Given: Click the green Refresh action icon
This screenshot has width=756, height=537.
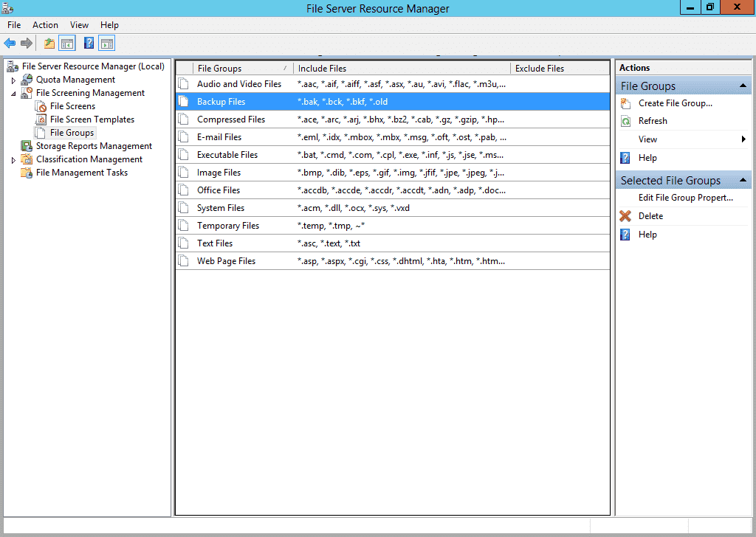Looking at the screenshot, I should (625, 121).
